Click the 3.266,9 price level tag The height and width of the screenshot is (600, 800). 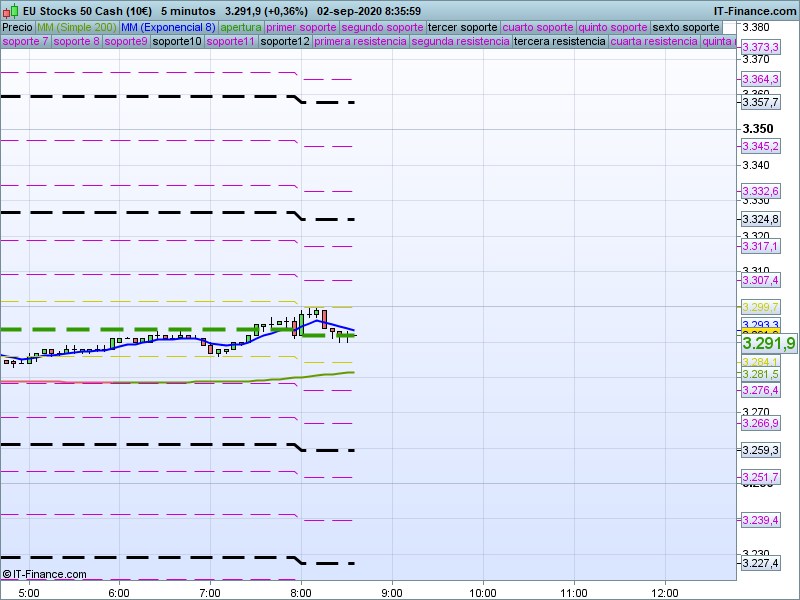760,423
